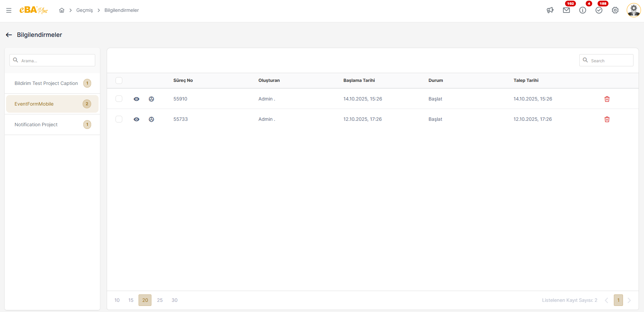Open the approvals checkmark icon

pyautogui.click(x=599, y=10)
